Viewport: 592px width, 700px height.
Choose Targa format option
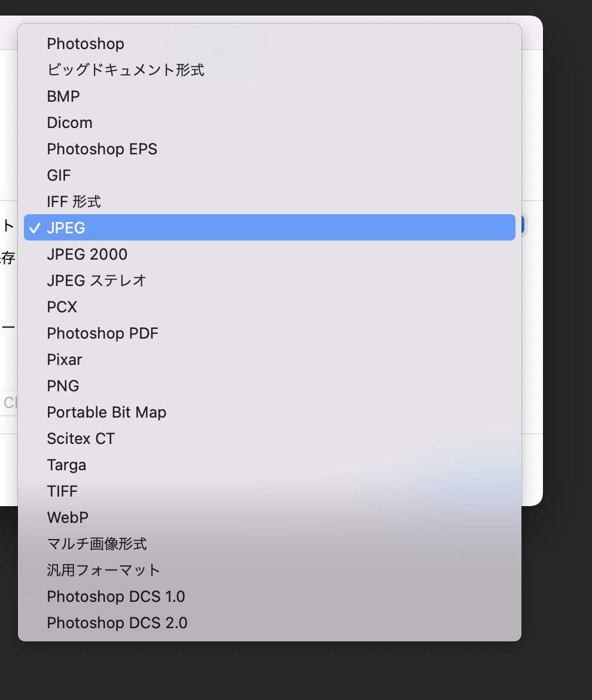(x=270, y=465)
